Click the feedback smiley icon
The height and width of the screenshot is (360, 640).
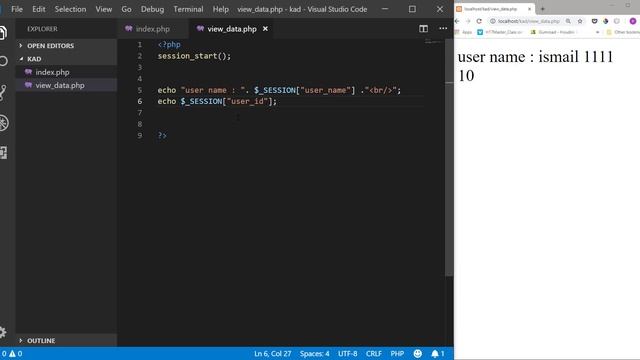(418, 353)
